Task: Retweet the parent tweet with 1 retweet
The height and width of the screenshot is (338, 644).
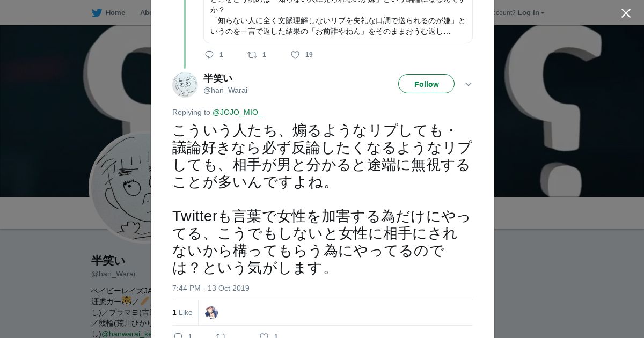Action: (x=252, y=54)
